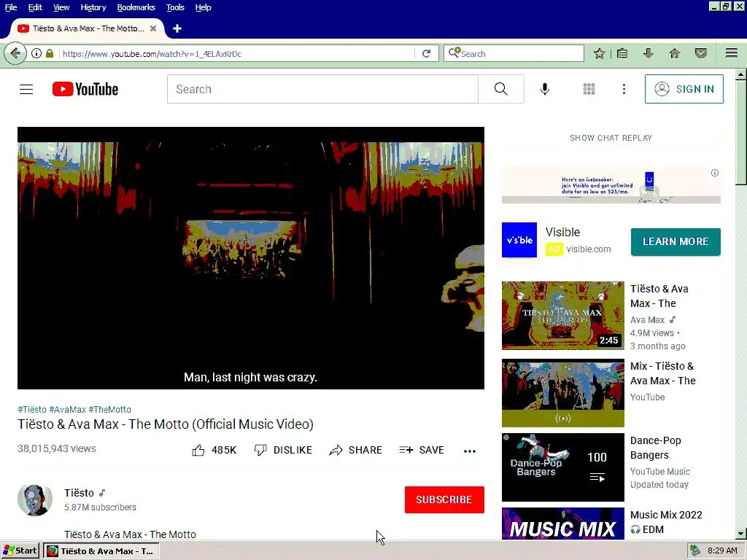Screen dimensions: 747x560
Task: Open the #Tiësto hashtag link
Action: coord(32,410)
